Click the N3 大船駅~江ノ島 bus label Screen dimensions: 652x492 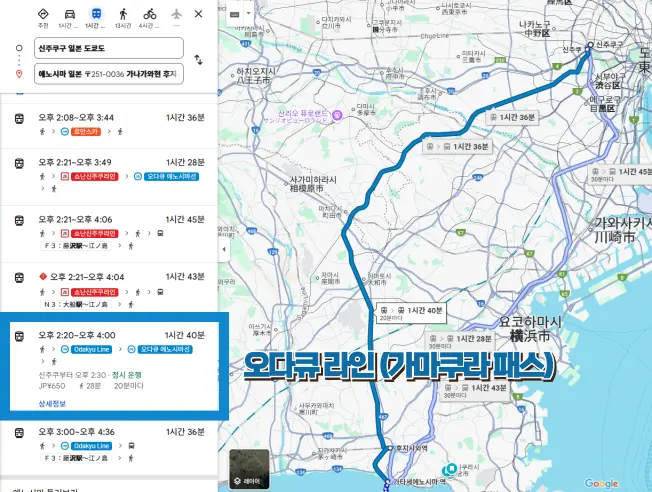click(76, 304)
